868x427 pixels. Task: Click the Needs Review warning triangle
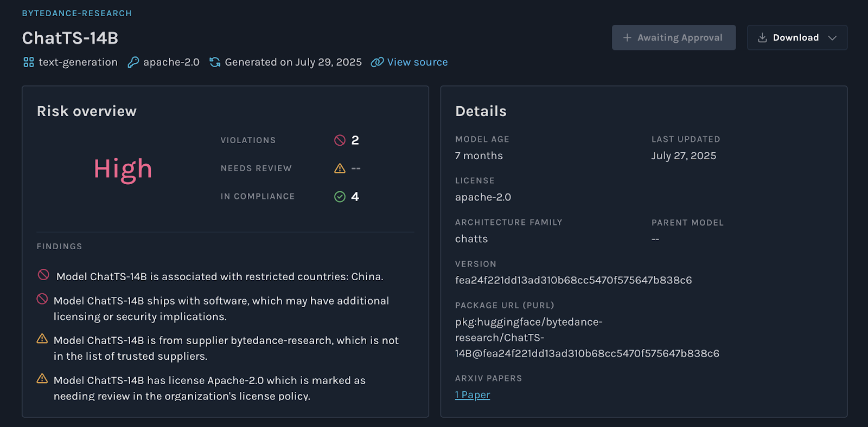340,169
